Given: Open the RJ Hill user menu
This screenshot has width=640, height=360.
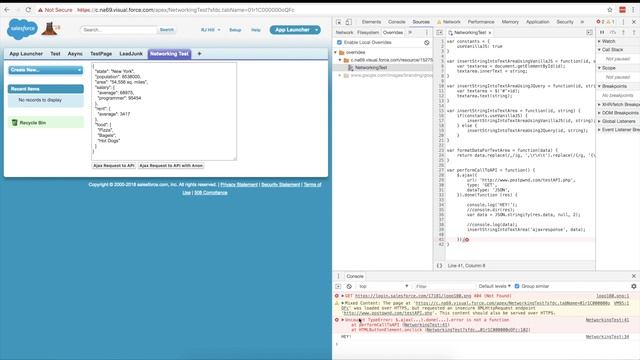Looking at the screenshot, I should click(210, 30).
